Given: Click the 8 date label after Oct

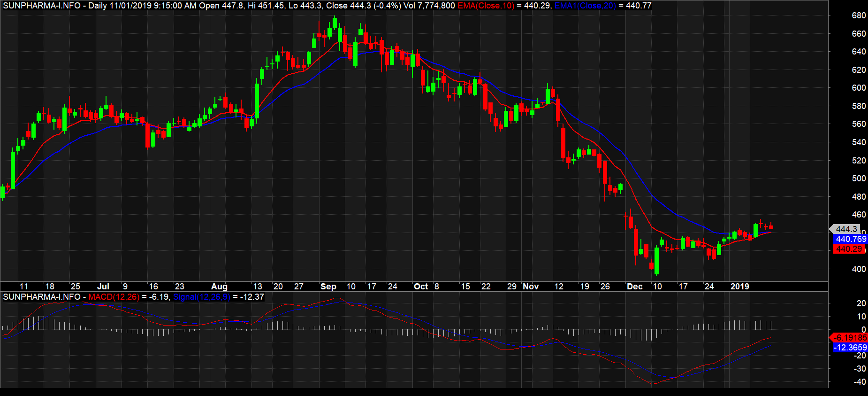Looking at the screenshot, I should 437,287.
